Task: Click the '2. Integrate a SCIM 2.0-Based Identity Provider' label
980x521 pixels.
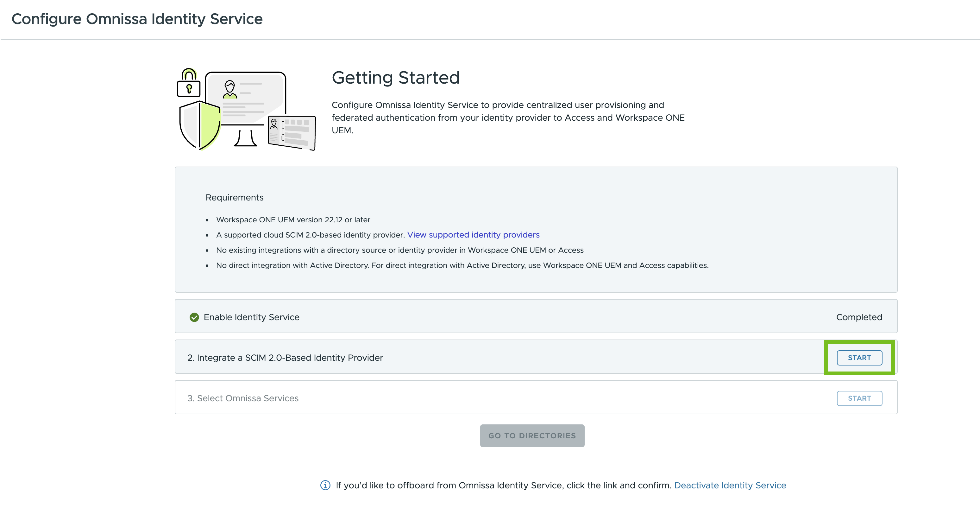Action: coord(285,358)
